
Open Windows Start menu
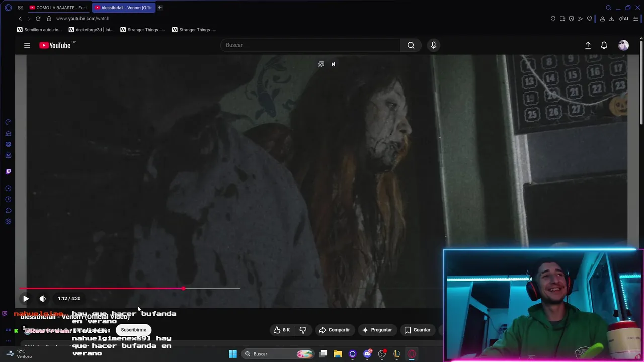(233, 354)
